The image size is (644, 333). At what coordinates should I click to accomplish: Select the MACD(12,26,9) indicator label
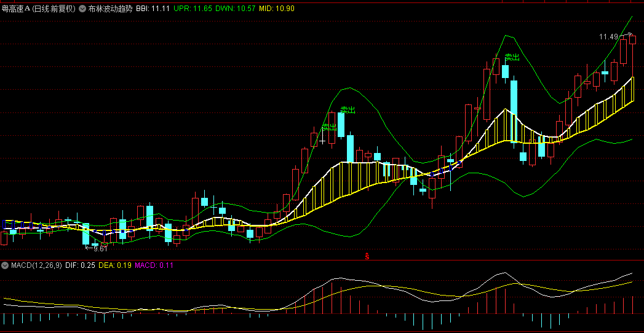pos(36,265)
